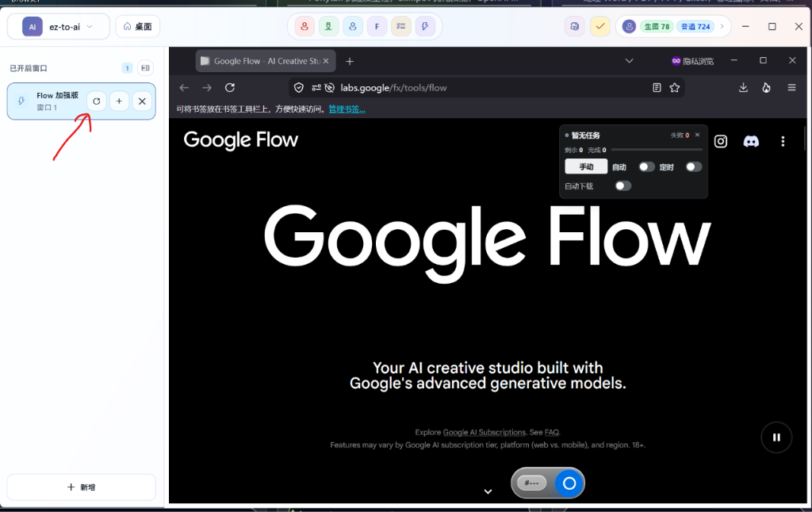This screenshot has width=812, height=512.
Task: Click the sidebar collapse icon beside the window count
Action: click(x=146, y=68)
